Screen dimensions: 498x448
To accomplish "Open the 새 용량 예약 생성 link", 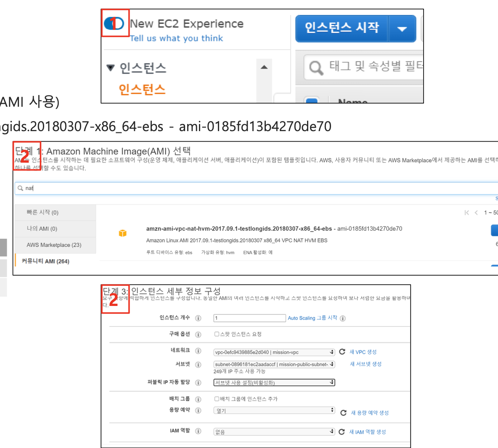I will pyautogui.click(x=370, y=413).
